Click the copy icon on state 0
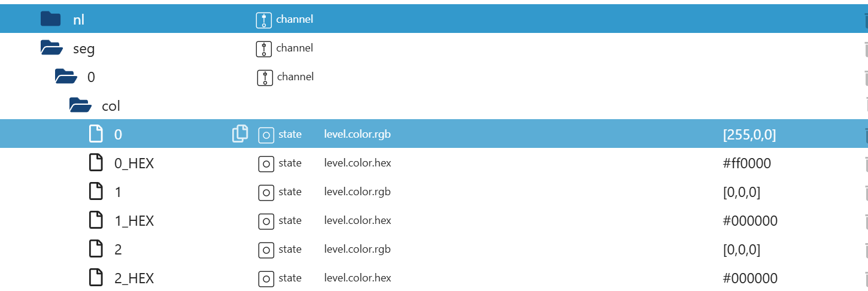 (x=239, y=134)
